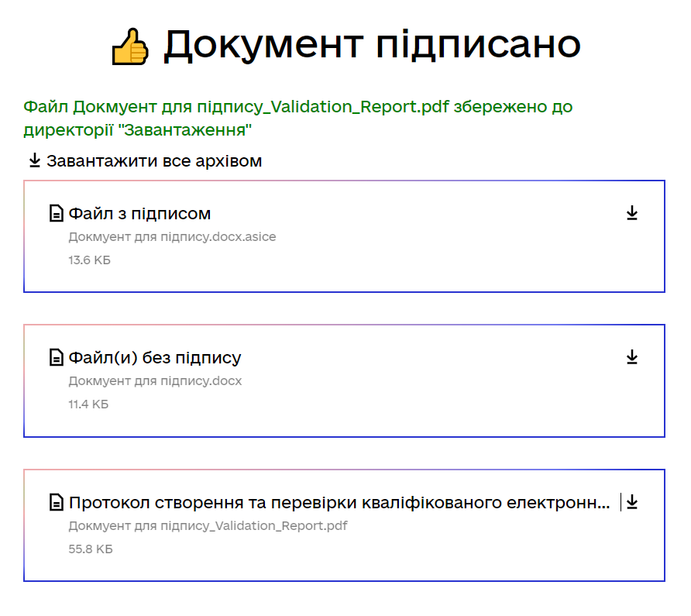This screenshot has width=691, height=616.
Task: Click the document icon next to 'Файл(и) без підпису'
Action: click(56, 358)
